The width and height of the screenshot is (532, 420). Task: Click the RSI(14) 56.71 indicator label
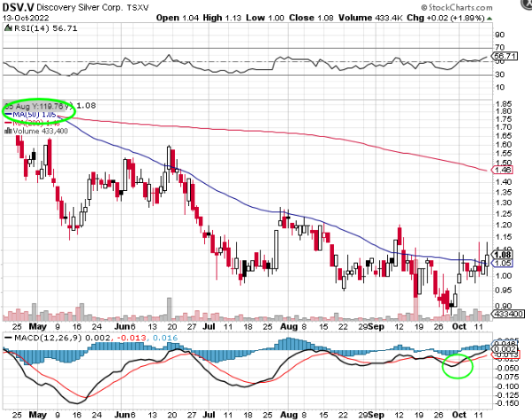click(45, 28)
